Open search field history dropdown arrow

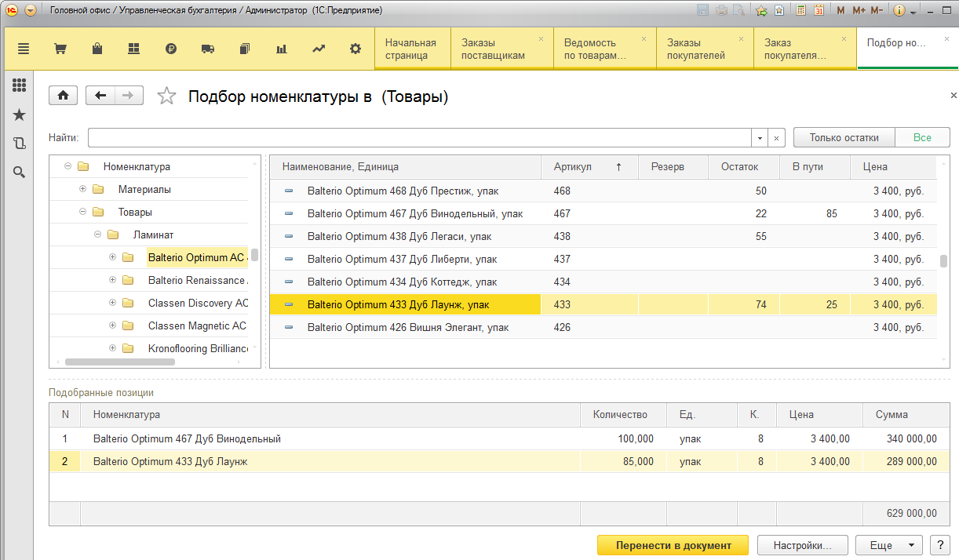[x=760, y=138]
